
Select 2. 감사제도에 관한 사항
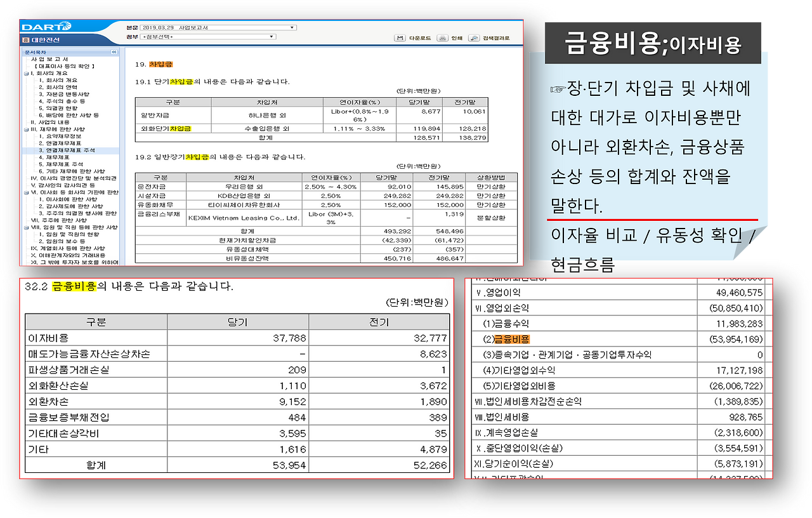70,206
